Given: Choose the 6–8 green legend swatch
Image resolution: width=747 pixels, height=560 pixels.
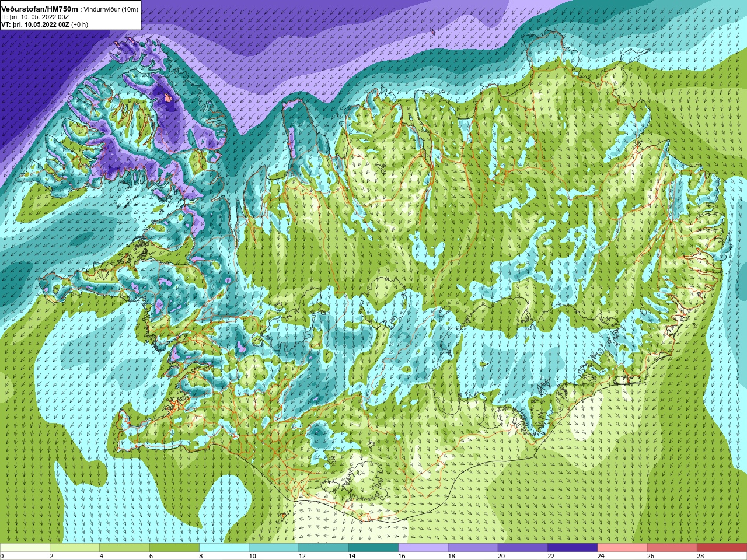Looking at the screenshot, I should click(174, 548).
